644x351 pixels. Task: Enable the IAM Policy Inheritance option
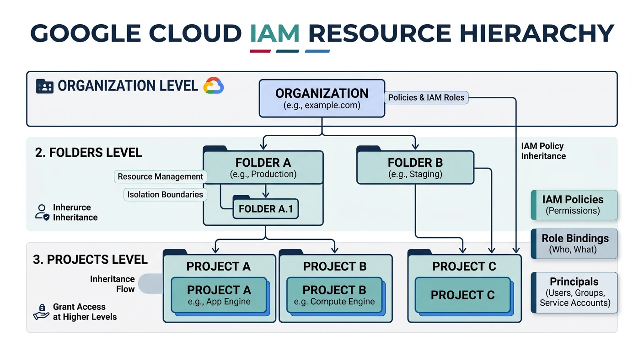point(543,151)
